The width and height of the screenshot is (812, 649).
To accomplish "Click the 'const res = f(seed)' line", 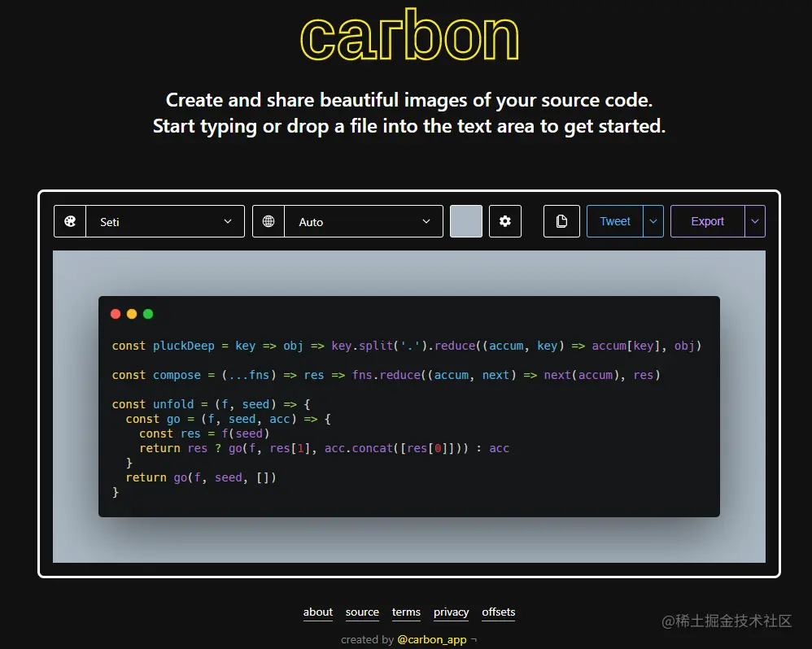I will coord(204,433).
